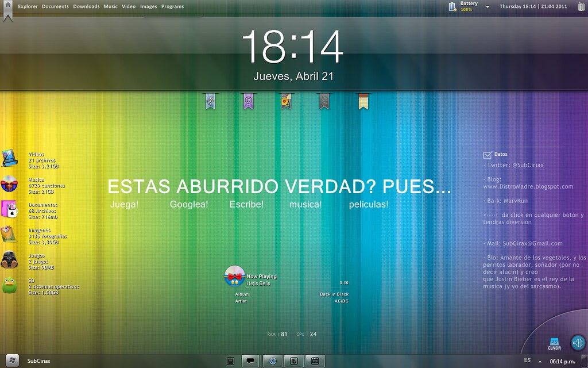This screenshot has height=368, width=588.
Task: Open the Images shortcut in the top bar
Action: (x=149, y=6)
